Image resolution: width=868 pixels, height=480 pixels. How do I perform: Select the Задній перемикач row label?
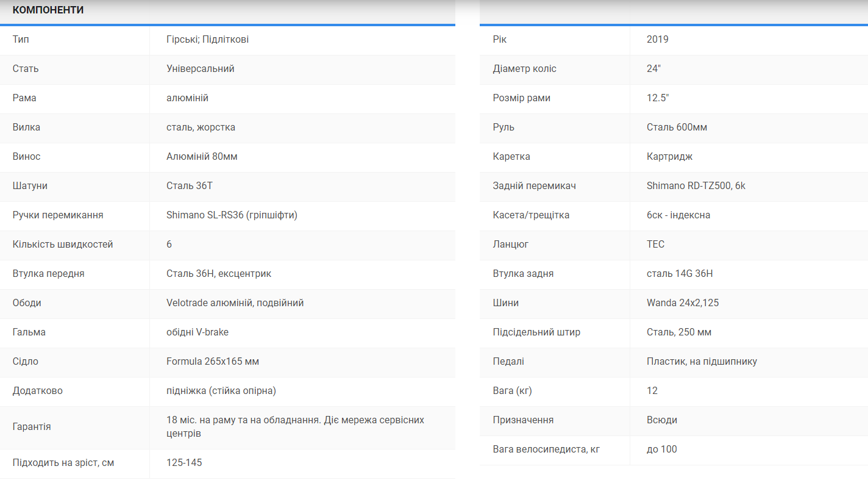coord(534,186)
